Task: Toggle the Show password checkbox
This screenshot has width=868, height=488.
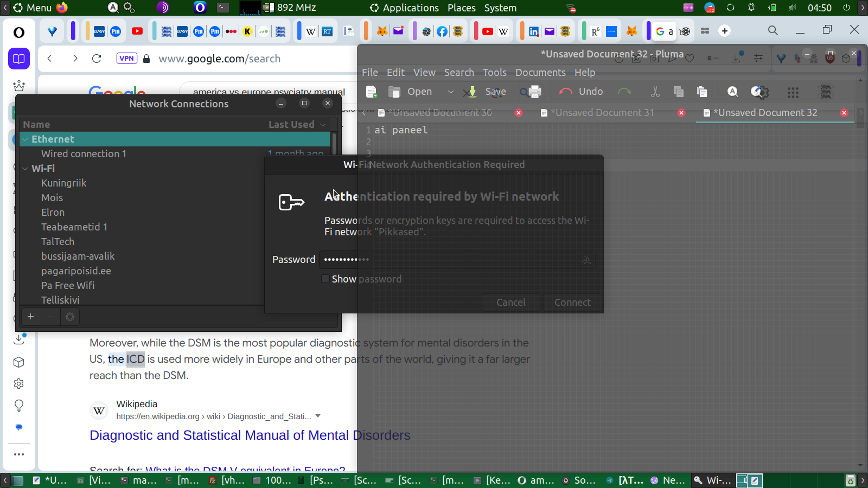Action: (325, 279)
